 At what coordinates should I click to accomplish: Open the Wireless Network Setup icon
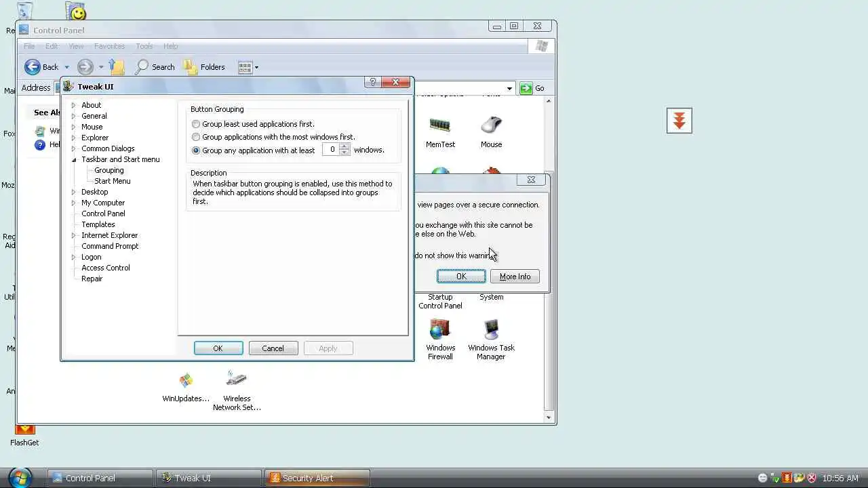pos(237,379)
